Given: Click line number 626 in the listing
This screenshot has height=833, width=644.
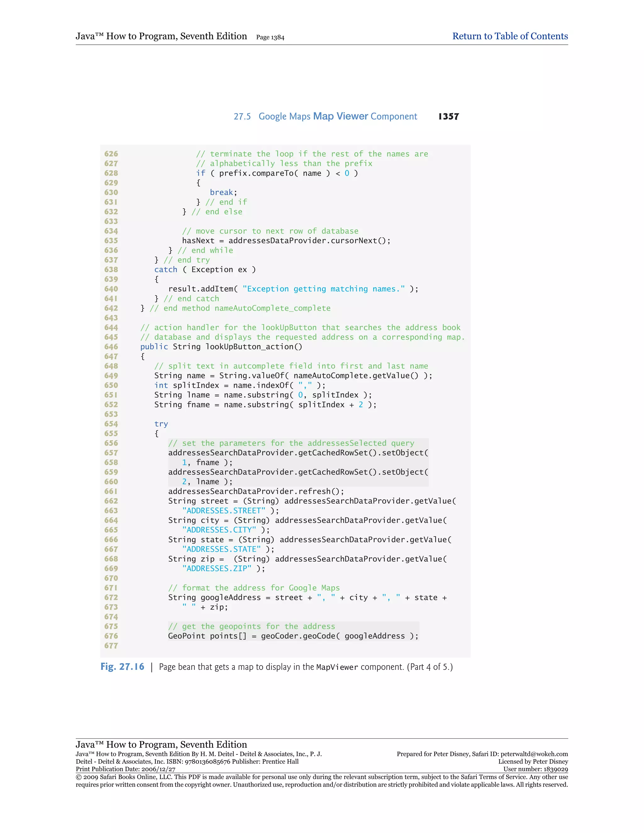Looking at the screenshot, I should tap(111, 154).
